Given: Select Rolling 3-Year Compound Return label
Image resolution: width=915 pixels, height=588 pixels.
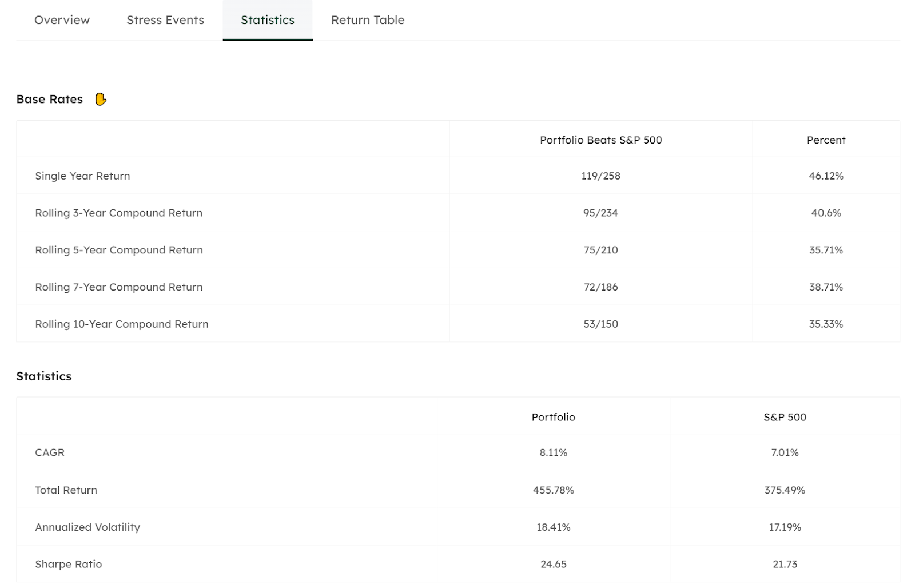Looking at the screenshot, I should [x=119, y=213].
